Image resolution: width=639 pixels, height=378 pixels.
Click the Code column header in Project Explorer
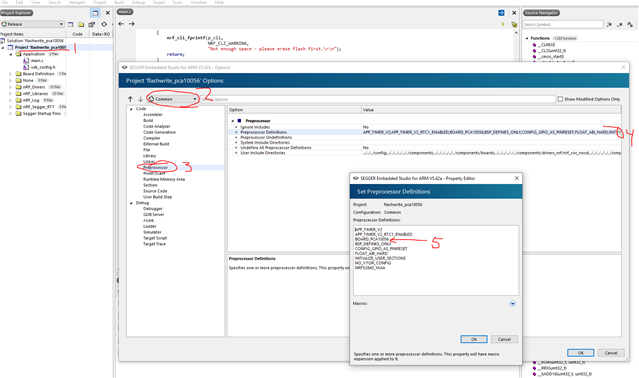[77, 34]
